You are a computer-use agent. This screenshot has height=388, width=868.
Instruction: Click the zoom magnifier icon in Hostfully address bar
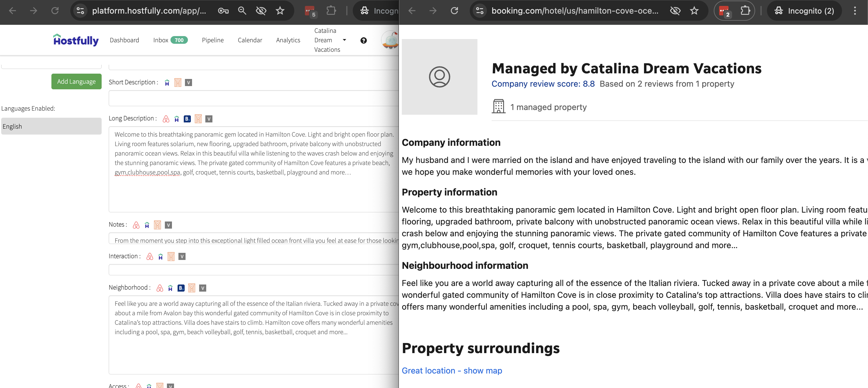(242, 11)
